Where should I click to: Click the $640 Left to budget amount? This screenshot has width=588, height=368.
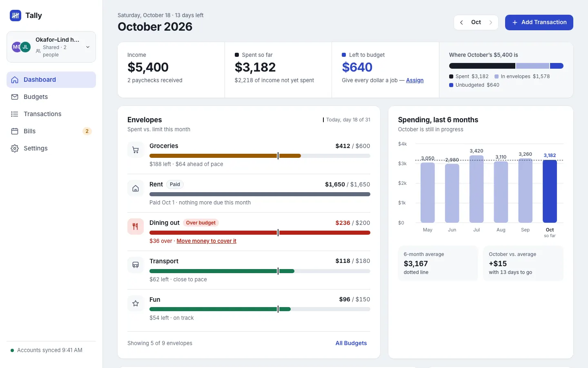tap(357, 67)
